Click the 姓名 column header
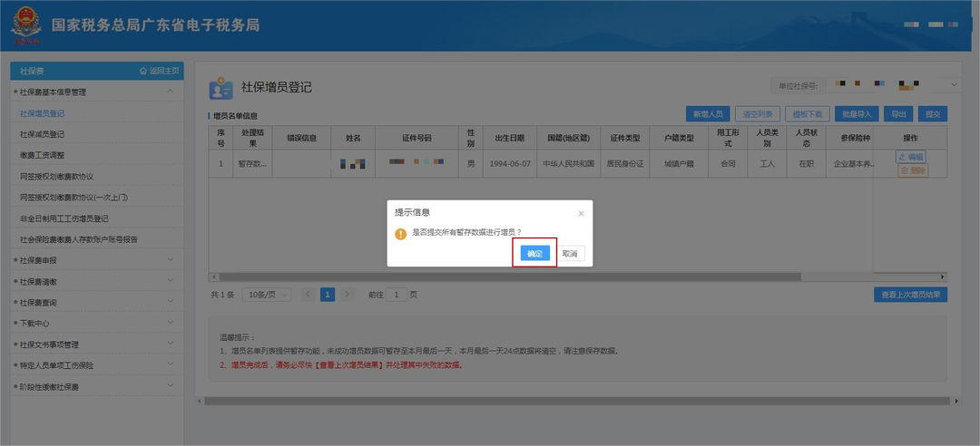The width and height of the screenshot is (980, 446). 353,138
